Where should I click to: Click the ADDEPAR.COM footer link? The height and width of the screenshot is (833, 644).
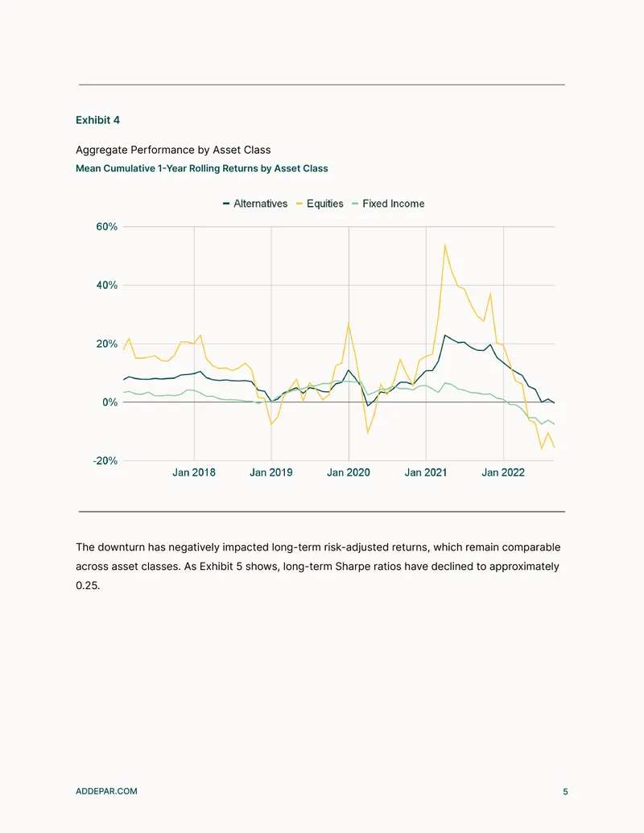[x=106, y=791]
